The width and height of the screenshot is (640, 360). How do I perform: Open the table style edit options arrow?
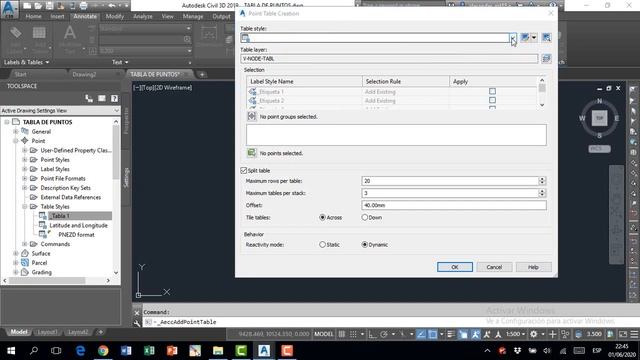[534, 38]
